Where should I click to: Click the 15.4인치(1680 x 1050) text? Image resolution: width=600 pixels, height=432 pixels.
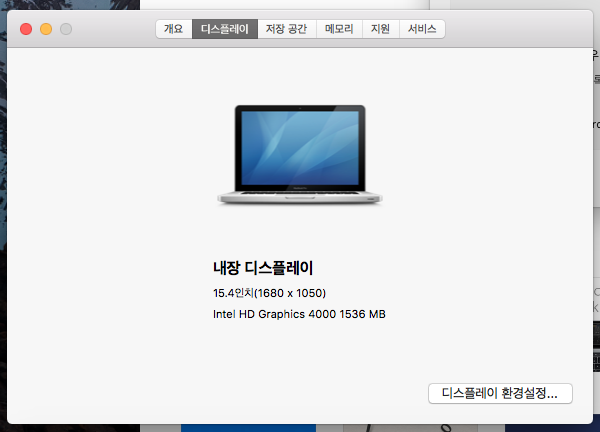click(x=269, y=293)
